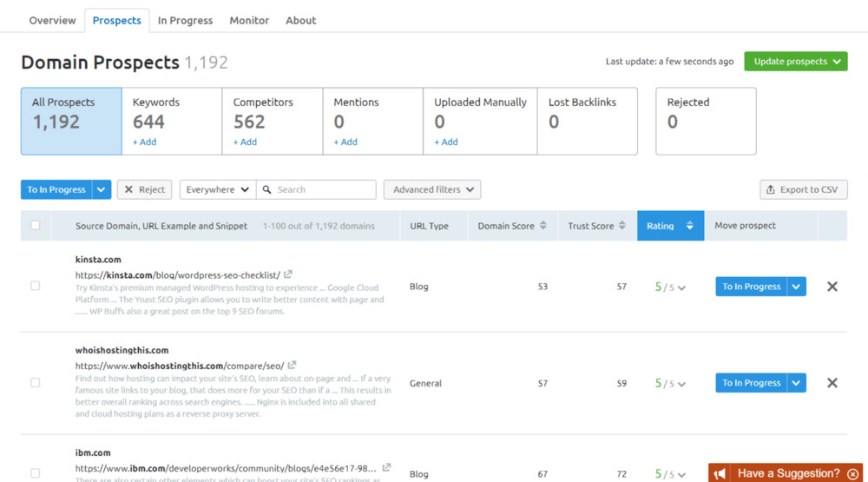Click the search magnifier icon
868x482 pixels.
[266, 189]
